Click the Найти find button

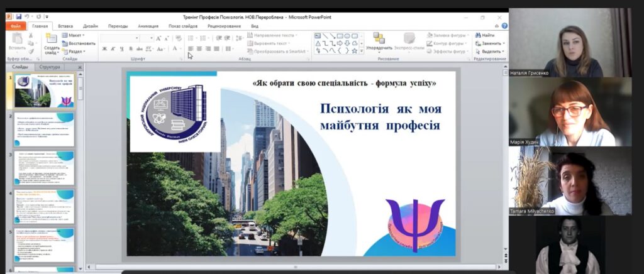(x=485, y=35)
